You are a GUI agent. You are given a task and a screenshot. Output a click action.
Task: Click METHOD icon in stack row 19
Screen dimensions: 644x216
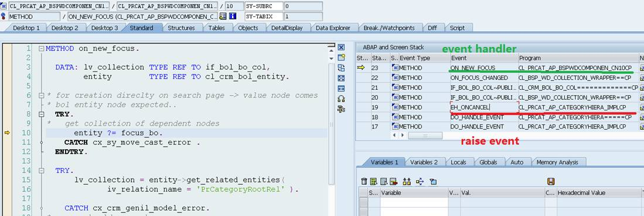(x=394, y=107)
